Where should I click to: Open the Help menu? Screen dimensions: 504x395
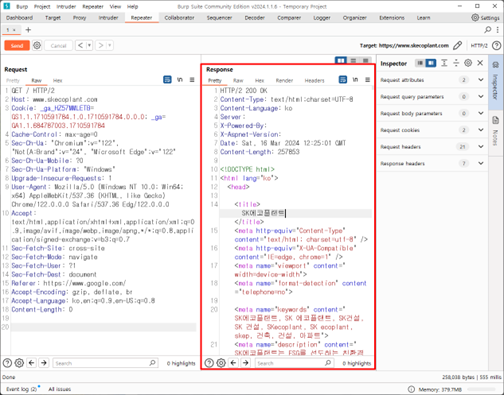coord(132,6)
